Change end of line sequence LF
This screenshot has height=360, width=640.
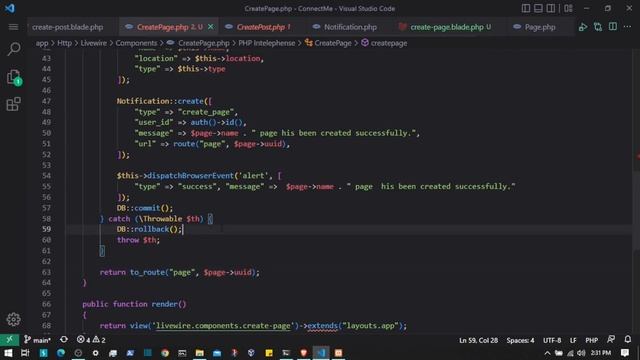pos(573,340)
